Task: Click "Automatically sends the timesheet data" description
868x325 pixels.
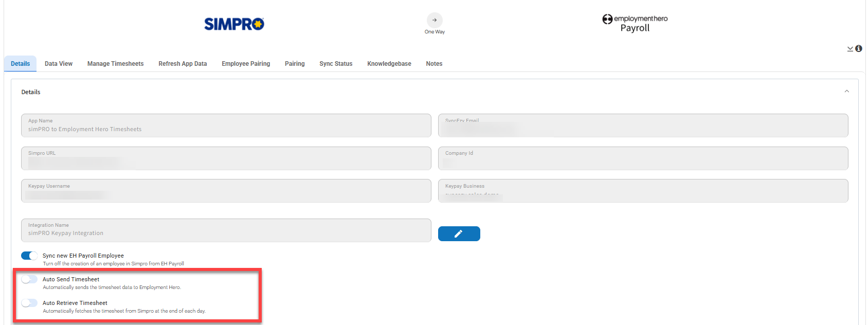Action: [x=112, y=287]
